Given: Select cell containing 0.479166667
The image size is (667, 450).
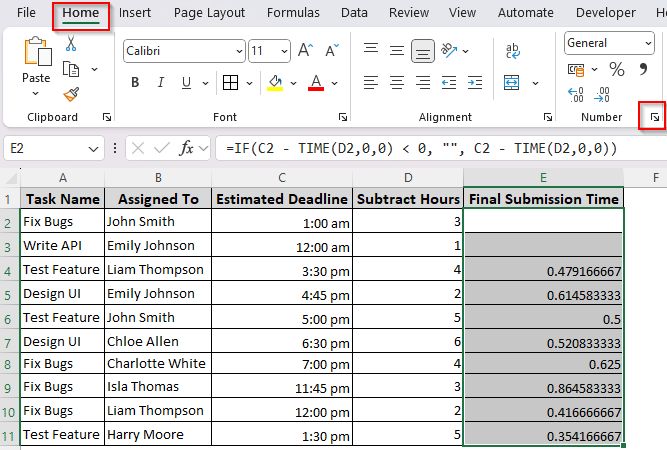Looking at the screenshot, I should 543,271.
